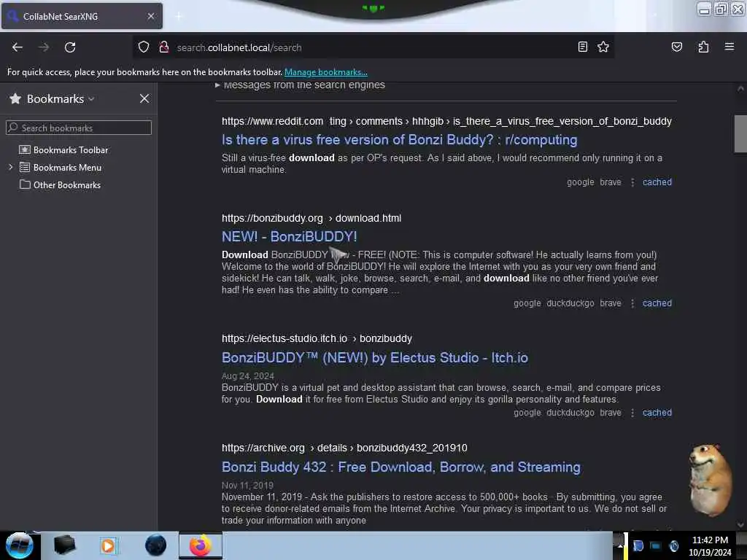Open a new tab with plus button
The width and height of the screenshot is (747, 560).
click(179, 16)
